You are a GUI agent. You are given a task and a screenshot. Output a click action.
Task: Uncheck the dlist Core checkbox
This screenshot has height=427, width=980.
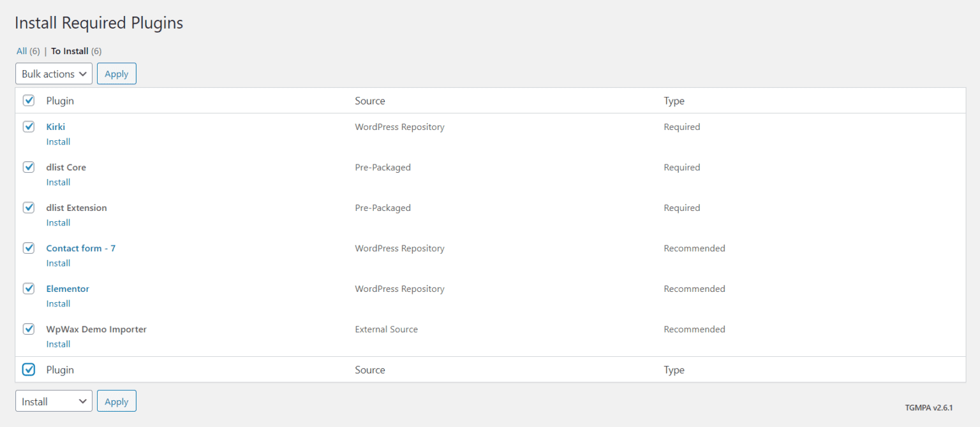click(x=28, y=166)
